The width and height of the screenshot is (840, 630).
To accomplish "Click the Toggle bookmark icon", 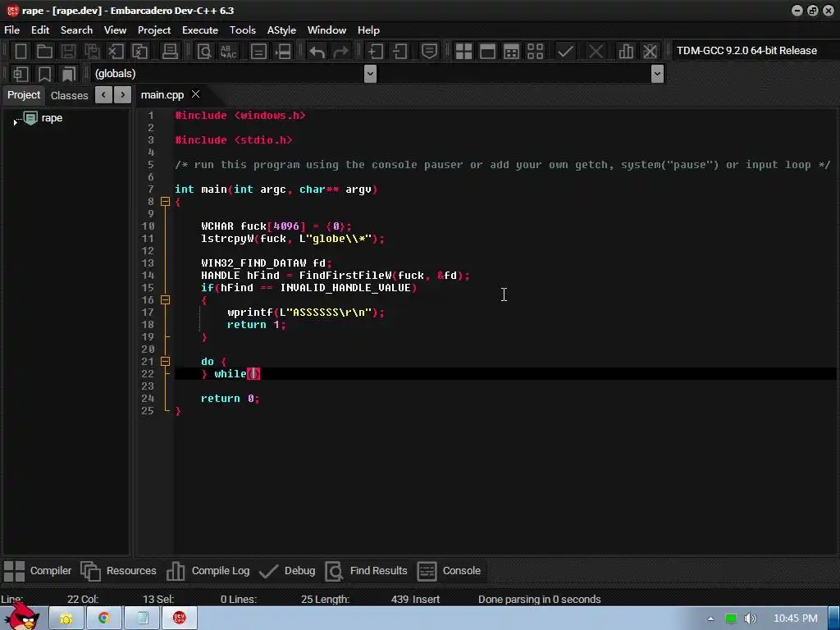I will coord(44,73).
